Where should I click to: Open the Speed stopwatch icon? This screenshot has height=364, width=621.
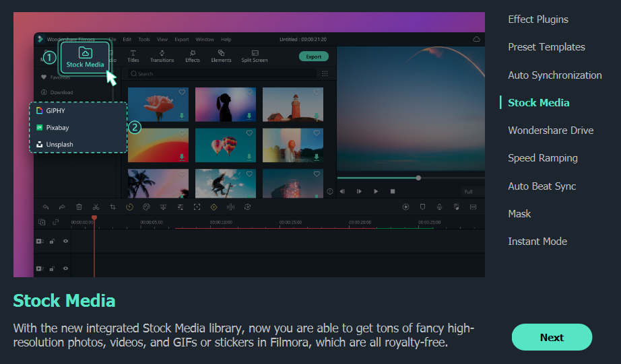(129, 207)
